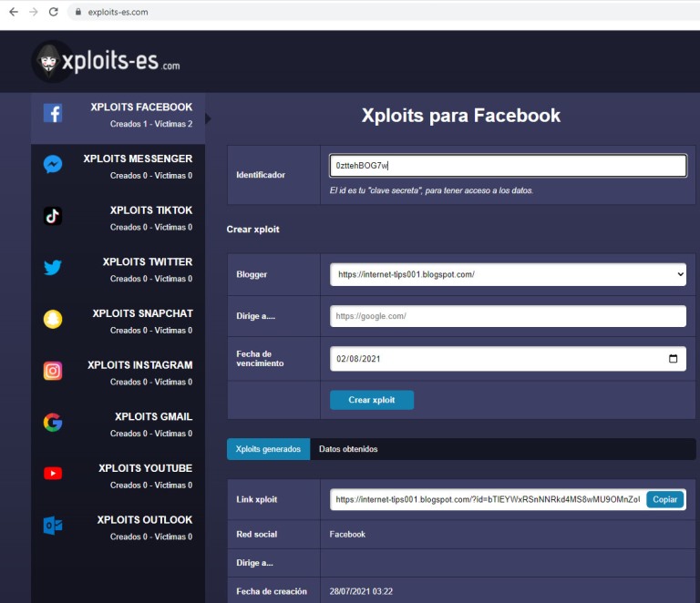Click the TikTok icon in sidebar
The width and height of the screenshot is (700, 603).
coord(53,216)
